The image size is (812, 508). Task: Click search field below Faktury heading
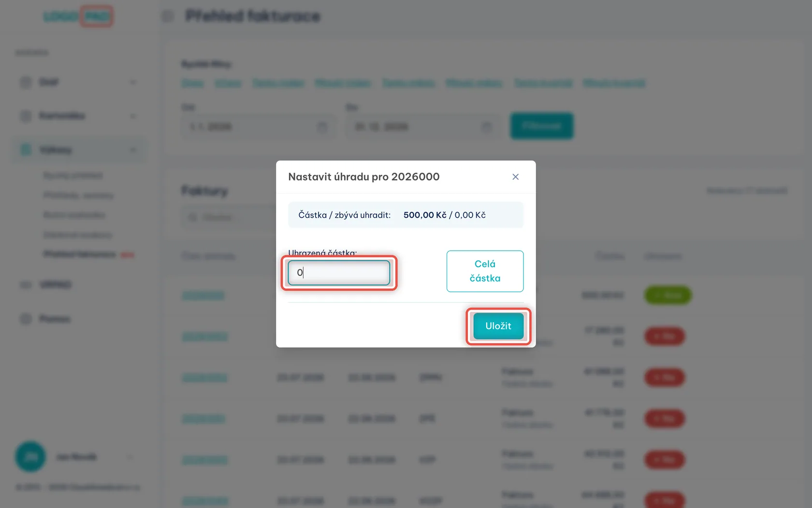pyautogui.click(x=227, y=217)
